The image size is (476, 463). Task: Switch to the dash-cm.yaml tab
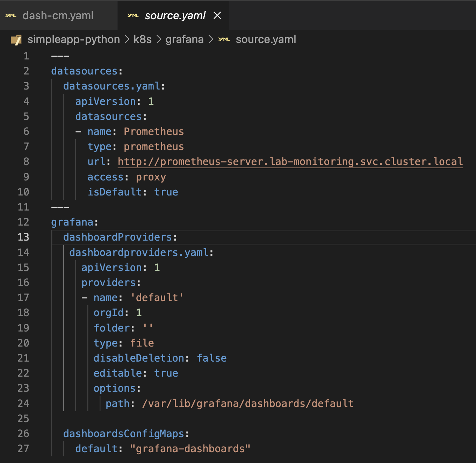click(58, 16)
